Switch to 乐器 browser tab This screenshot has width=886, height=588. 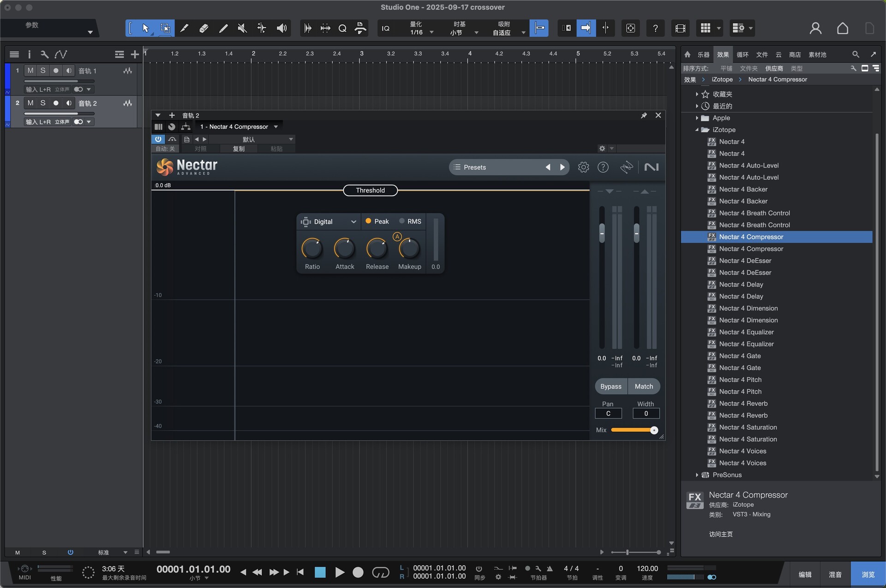[x=703, y=54]
